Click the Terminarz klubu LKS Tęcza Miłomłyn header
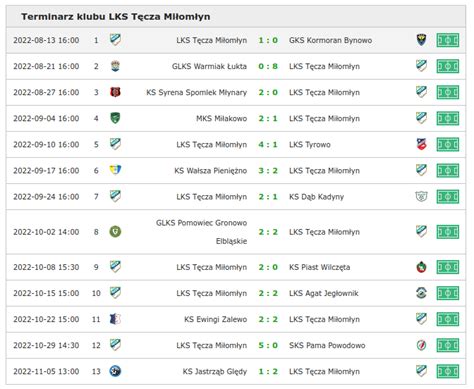474x389 pixels. [116, 17]
